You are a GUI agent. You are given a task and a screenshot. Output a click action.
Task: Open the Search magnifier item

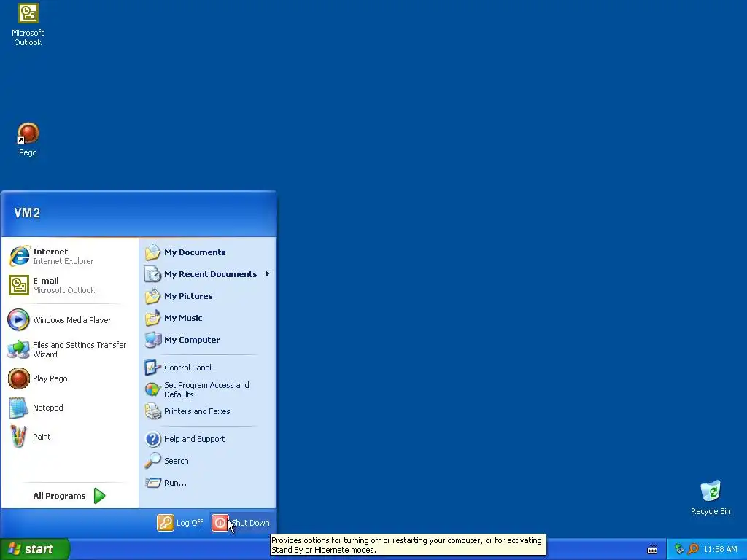[x=208, y=461]
